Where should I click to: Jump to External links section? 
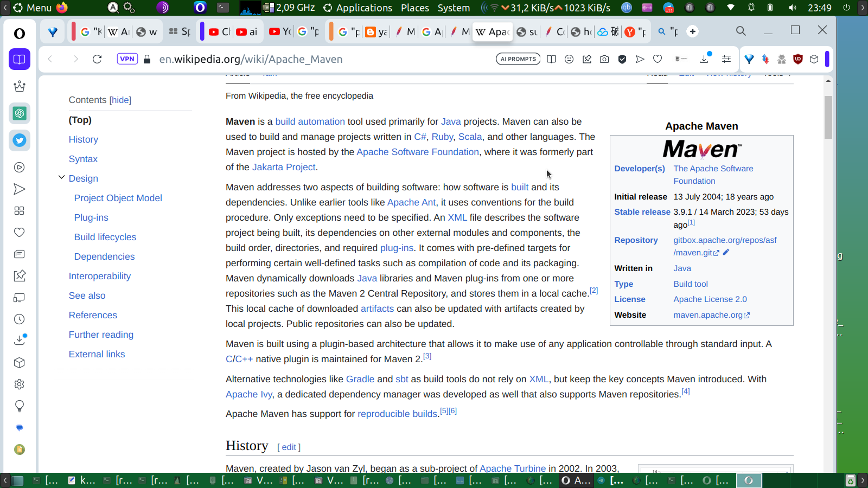point(97,354)
